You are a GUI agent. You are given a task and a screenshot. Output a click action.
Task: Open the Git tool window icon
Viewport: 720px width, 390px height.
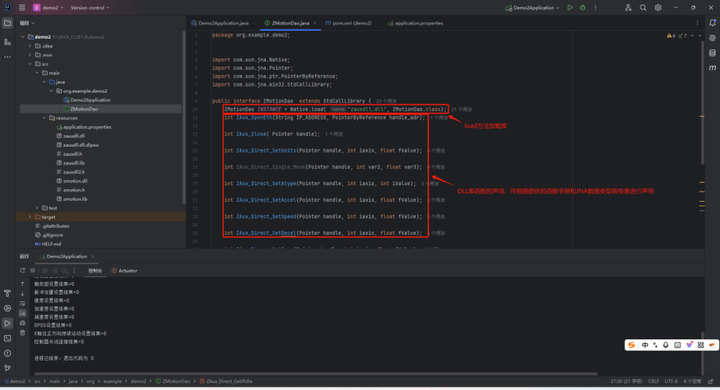[x=7, y=368]
